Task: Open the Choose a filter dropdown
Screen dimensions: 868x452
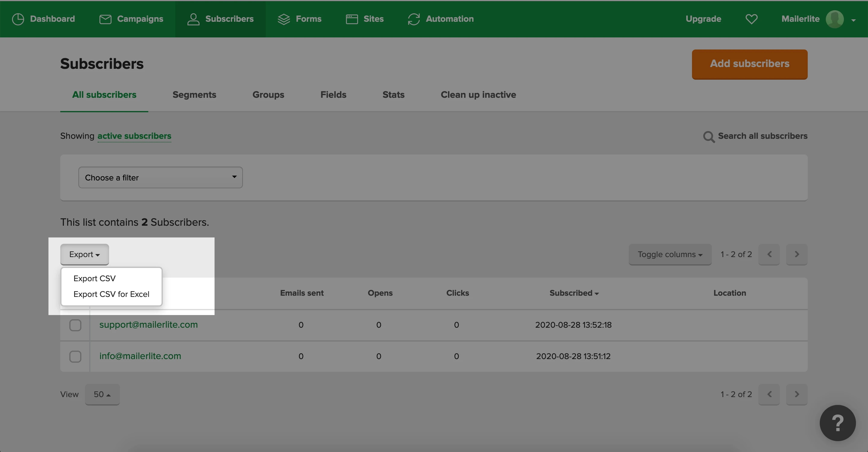Action: click(x=160, y=177)
